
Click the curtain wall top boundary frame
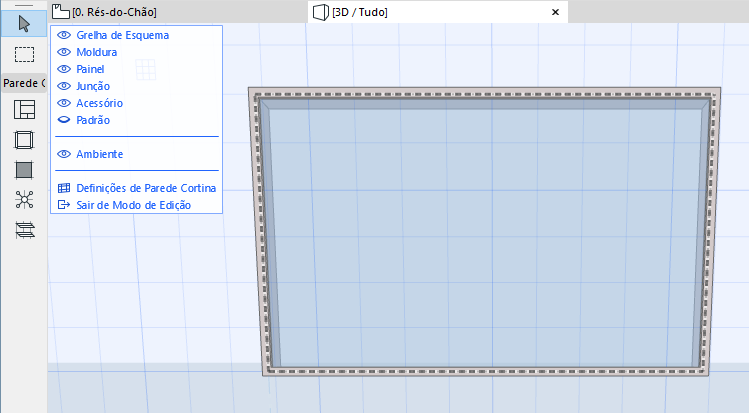(x=484, y=93)
